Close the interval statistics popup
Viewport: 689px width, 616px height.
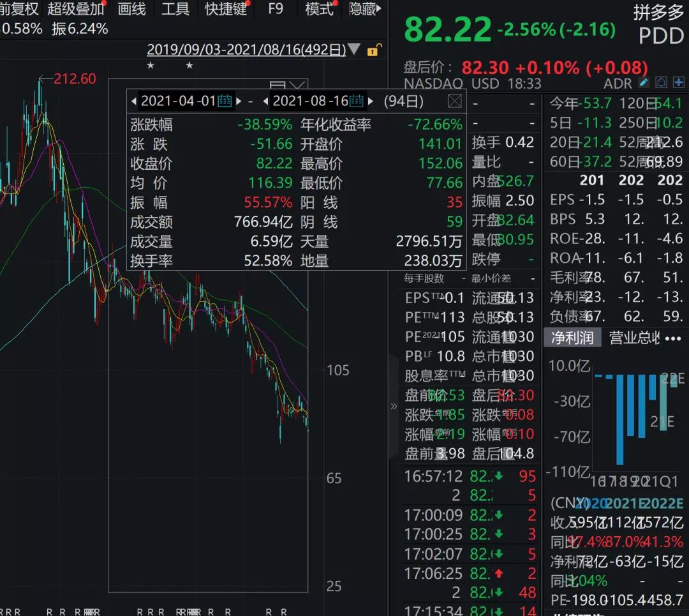[454, 101]
